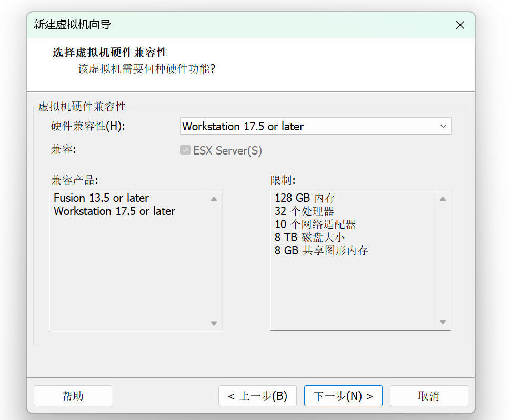Click the 兼容产品 list scroll down arrow

(214, 323)
